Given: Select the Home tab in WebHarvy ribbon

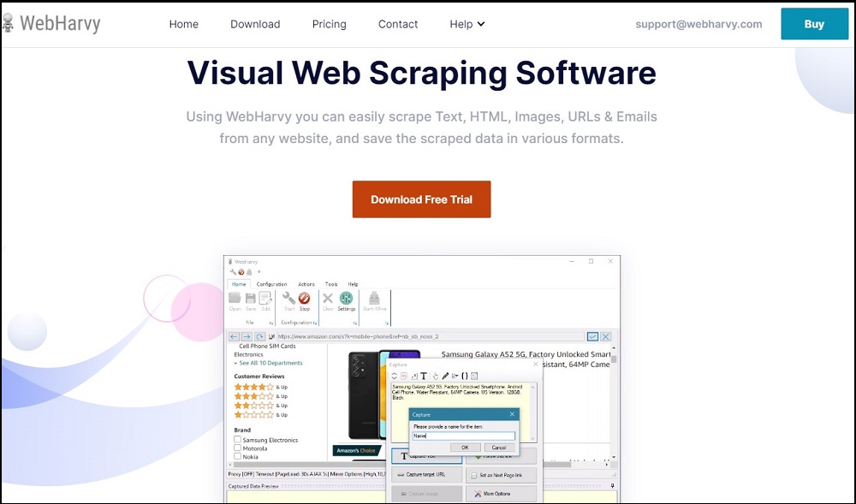Looking at the screenshot, I should (x=239, y=284).
